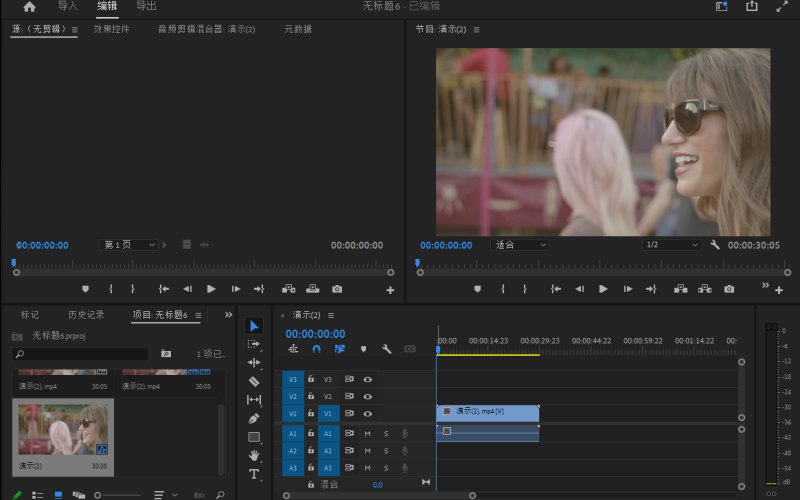Open the 第1页 page dropdown in source monitor
The image size is (800, 500).
pos(128,245)
